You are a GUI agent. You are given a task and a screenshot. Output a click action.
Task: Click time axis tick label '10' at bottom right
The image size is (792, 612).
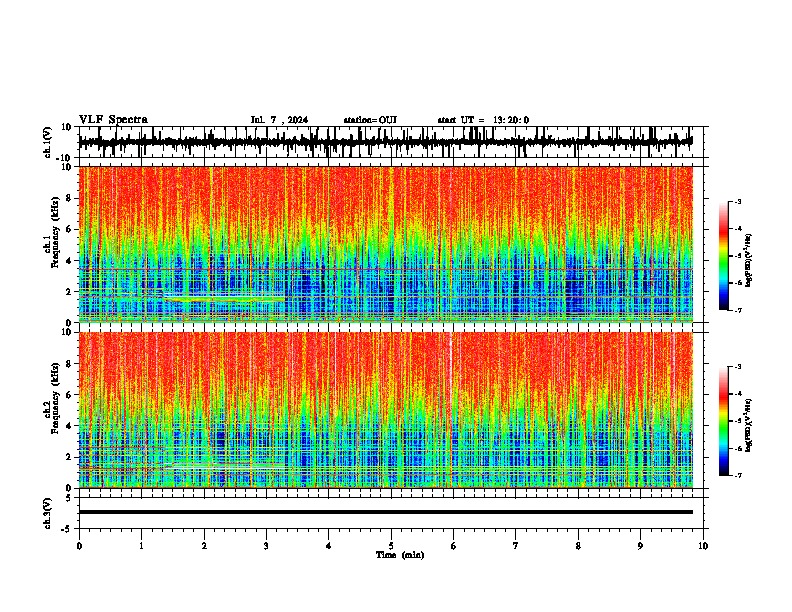pos(703,546)
